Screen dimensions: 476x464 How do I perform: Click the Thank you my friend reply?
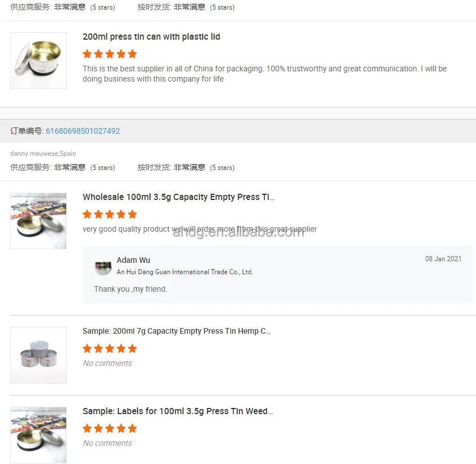(131, 289)
